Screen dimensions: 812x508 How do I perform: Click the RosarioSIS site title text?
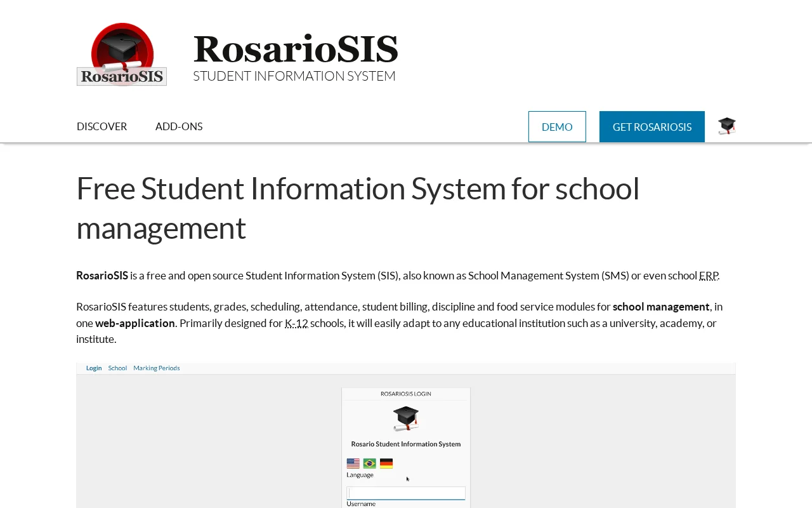click(296, 49)
